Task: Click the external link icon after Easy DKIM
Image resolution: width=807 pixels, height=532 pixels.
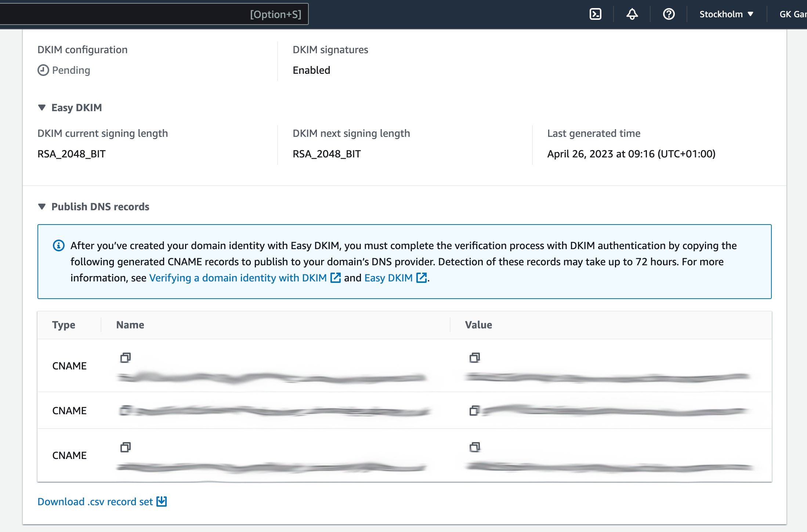Action: (x=421, y=278)
